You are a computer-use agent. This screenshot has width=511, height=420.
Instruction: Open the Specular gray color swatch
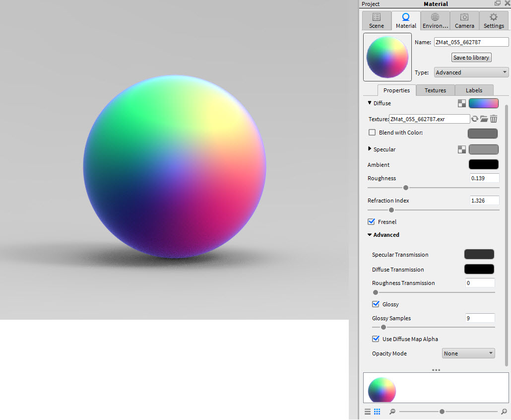click(484, 149)
